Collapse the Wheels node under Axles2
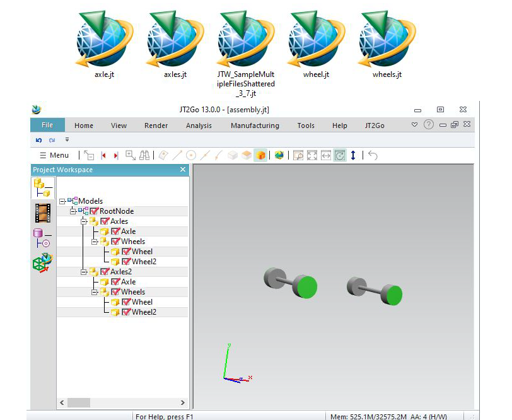The width and height of the screenshot is (512, 420). tap(93, 292)
